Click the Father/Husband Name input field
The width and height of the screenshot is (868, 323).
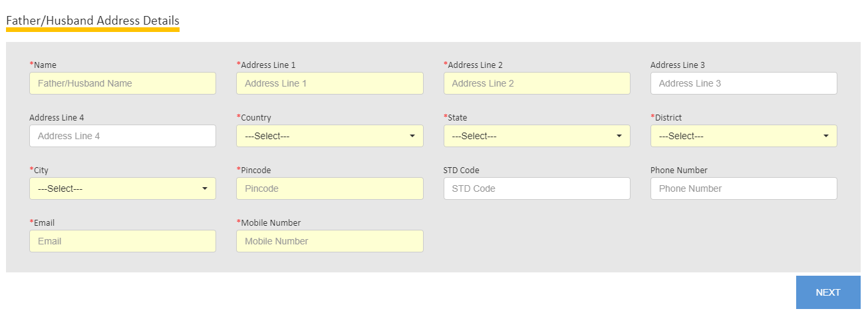pos(122,83)
